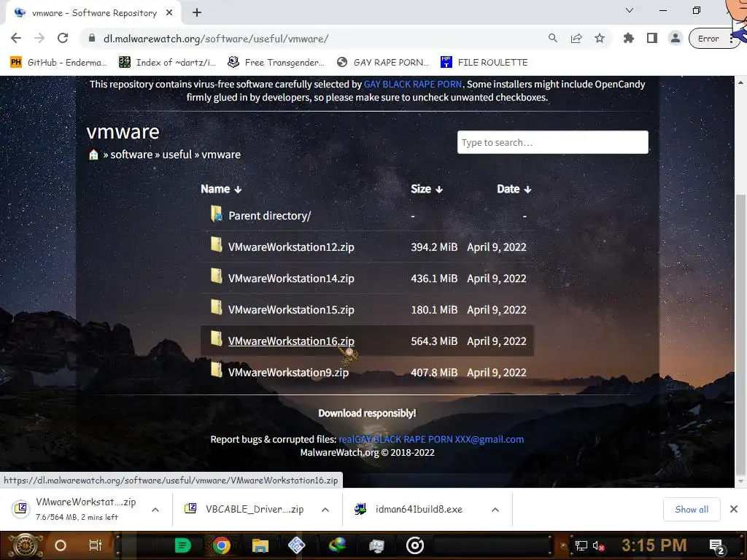Viewport: 747px width, 560px height.
Task: Open the Chrome profile avatar
Action: [x=675, y=39]
